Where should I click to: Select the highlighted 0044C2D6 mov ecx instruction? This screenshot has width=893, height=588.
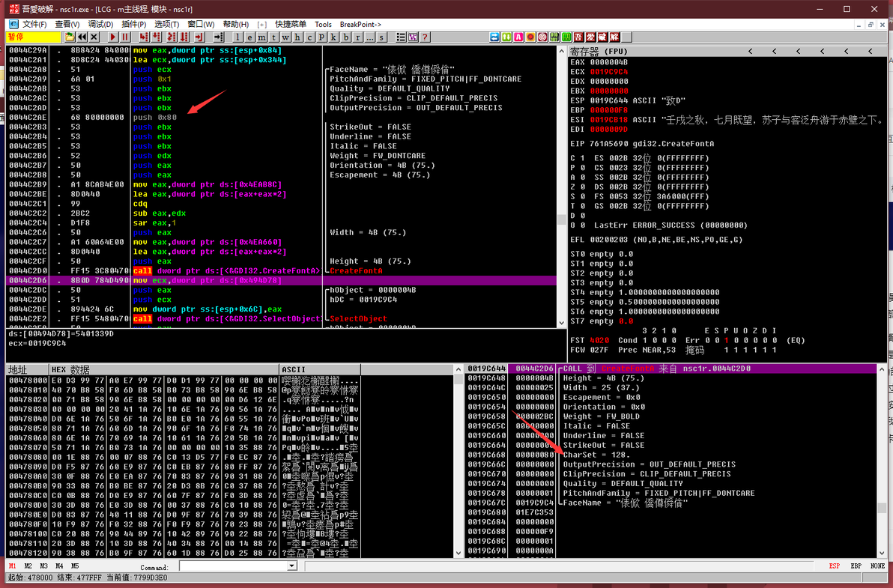281,281
